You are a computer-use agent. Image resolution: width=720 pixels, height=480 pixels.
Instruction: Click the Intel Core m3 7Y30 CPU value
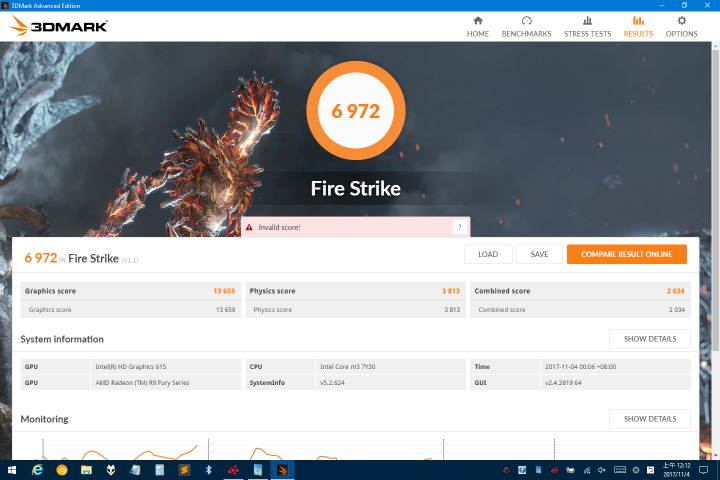(x=348, y=367)
